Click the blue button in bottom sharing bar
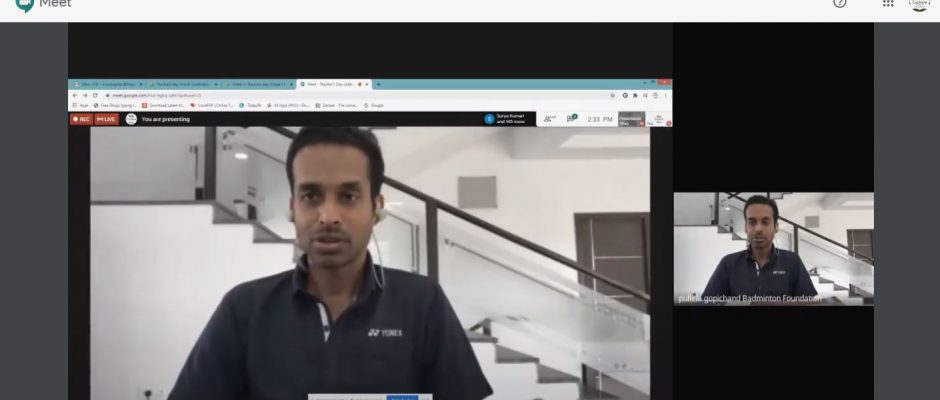Image resolution: width=940 pixels, height=400 pixels. [402, 398]
